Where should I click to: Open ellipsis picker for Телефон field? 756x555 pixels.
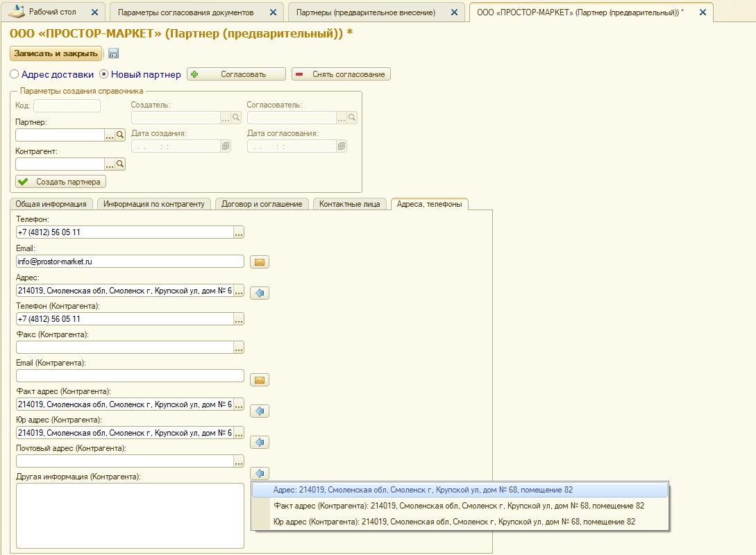click(x=239, y=232)
